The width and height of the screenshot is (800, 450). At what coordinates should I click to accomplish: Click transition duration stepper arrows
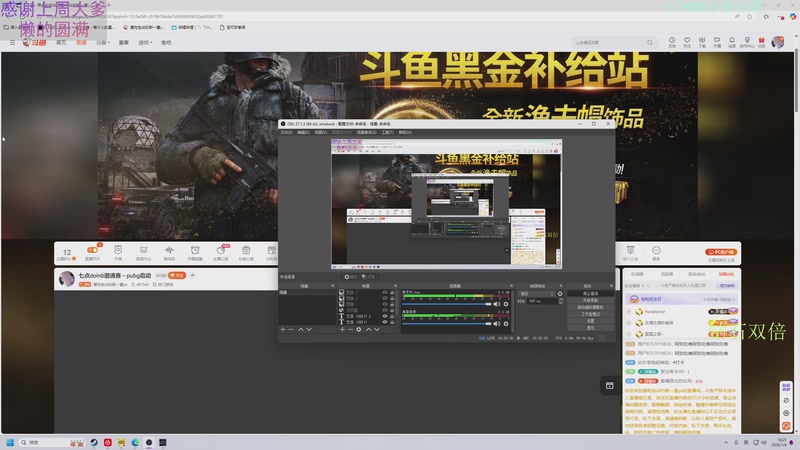[561, 301]
